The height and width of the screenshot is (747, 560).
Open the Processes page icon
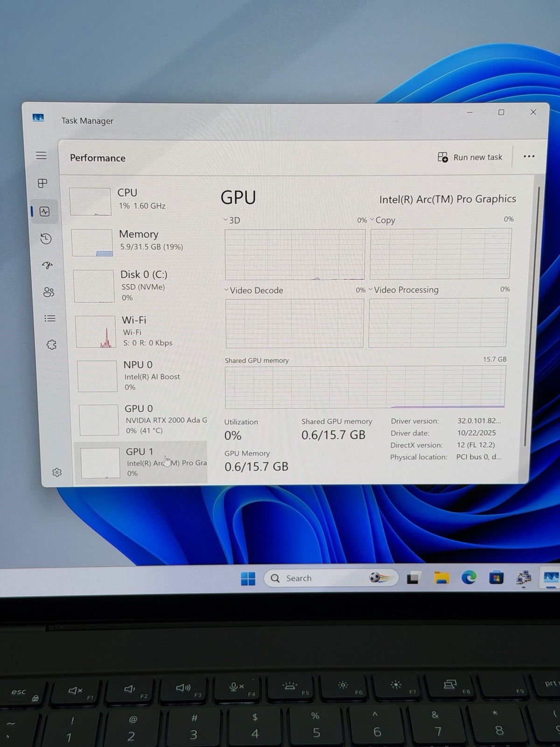click(x=42, y=183)
